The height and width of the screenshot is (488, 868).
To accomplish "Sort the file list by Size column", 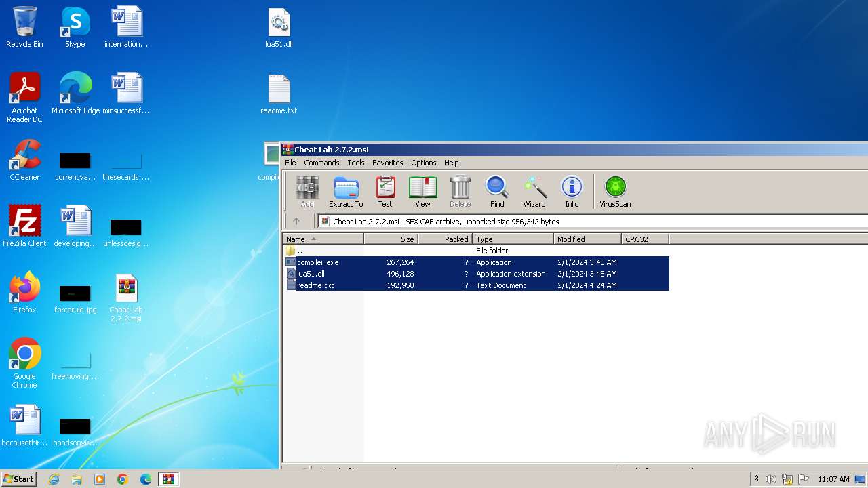I will coord(391,239).
